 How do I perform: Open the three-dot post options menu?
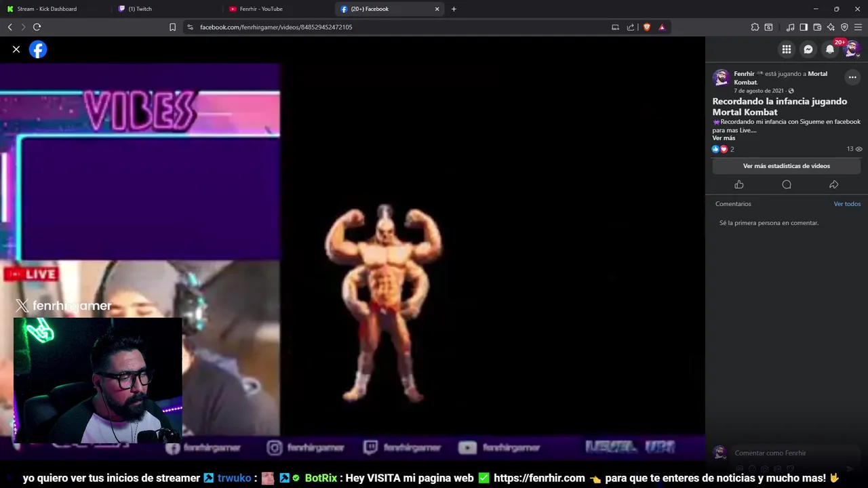click(852, 77)
